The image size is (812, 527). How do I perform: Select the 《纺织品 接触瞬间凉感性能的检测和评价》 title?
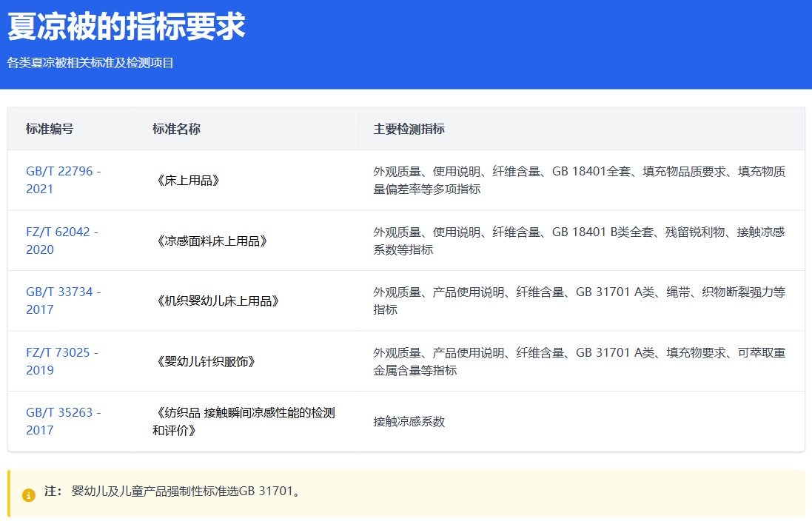[244, 421]
